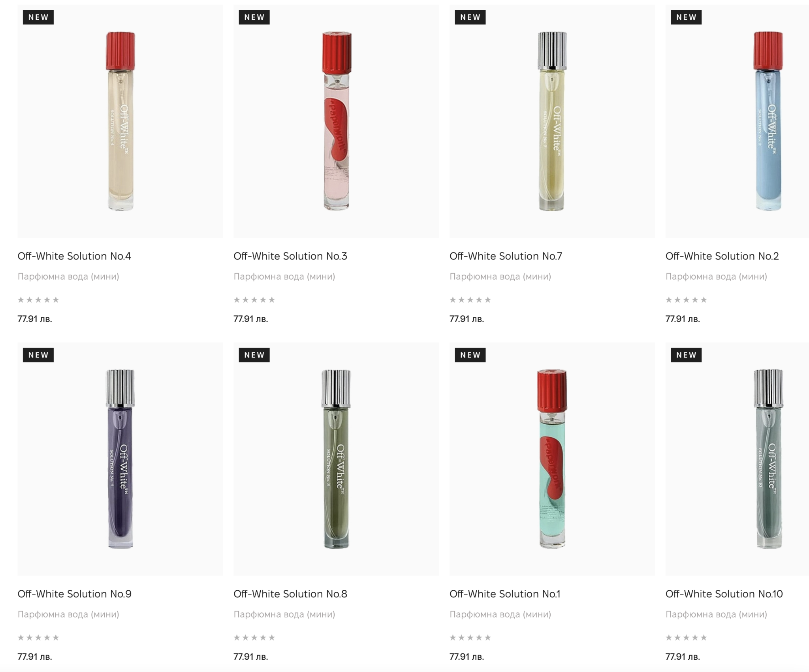Open the Off-White Solution No.1 title link
809x672 pixels.
[x=505, y=594]
